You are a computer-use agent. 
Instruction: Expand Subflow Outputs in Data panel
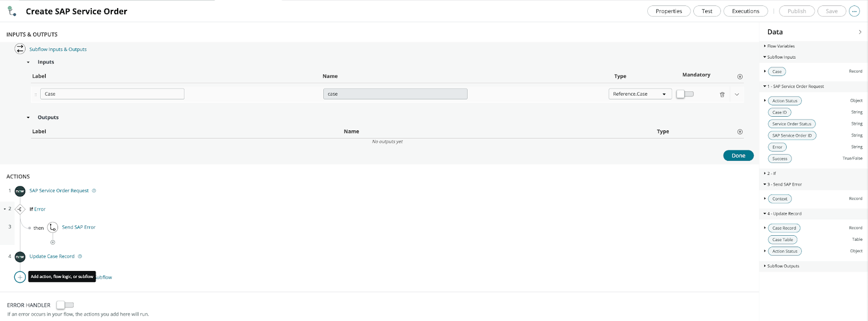click(x=765, y=266)
